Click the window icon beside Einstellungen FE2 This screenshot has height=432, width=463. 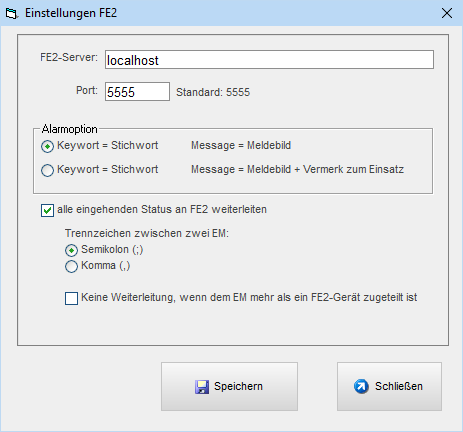[x=12, y=14]
